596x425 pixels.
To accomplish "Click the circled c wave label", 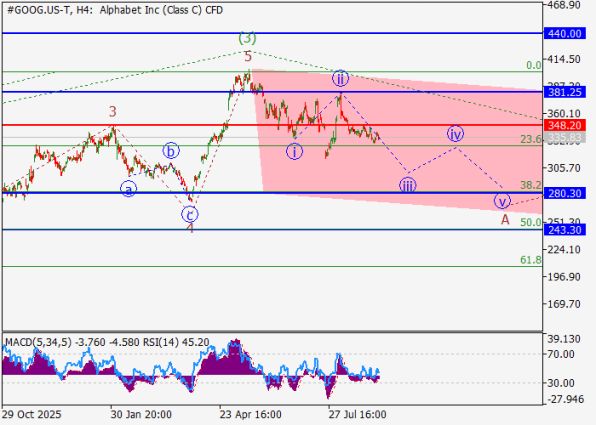I will (x=190, y=214).
